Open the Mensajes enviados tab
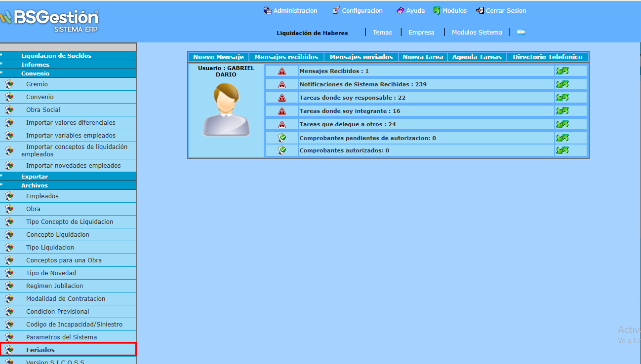Screen dimensions: 641x364 (361, 57)
